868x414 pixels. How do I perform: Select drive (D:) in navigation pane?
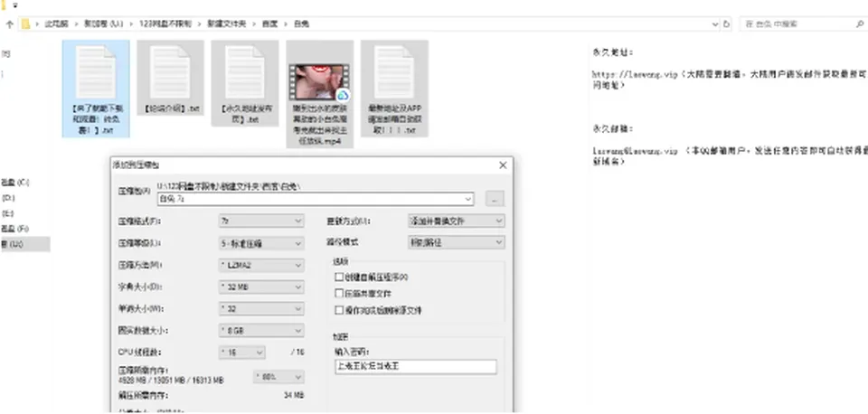(x=8, y=198)
